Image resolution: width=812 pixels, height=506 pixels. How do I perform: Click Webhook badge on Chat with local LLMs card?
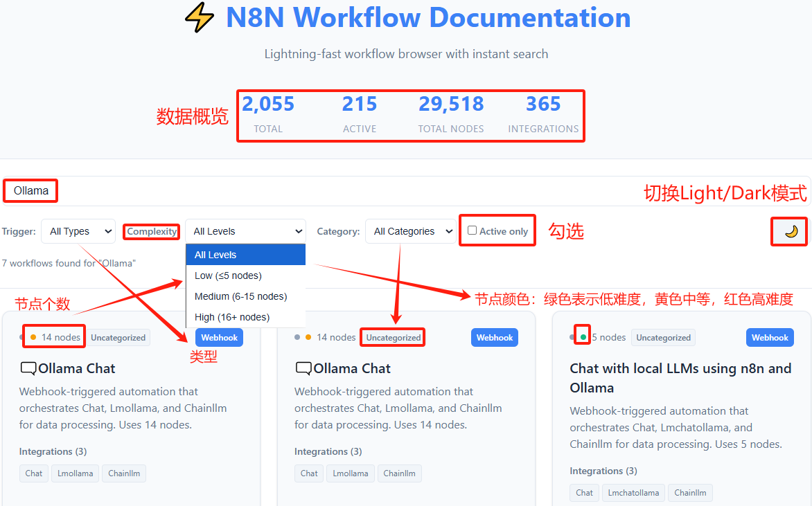[770, 338]
